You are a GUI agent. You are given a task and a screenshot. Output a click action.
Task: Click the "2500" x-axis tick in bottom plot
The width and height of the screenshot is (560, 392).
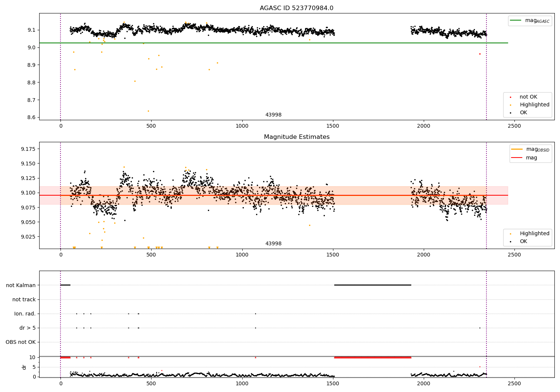(514, 384)
